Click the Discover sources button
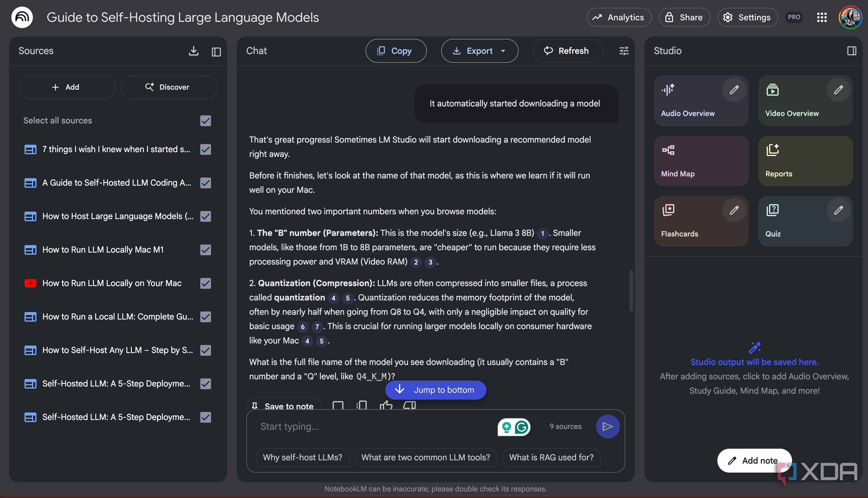Image resolution: width=868 pixels, height=498 pixels. click(x=169, y=87)
